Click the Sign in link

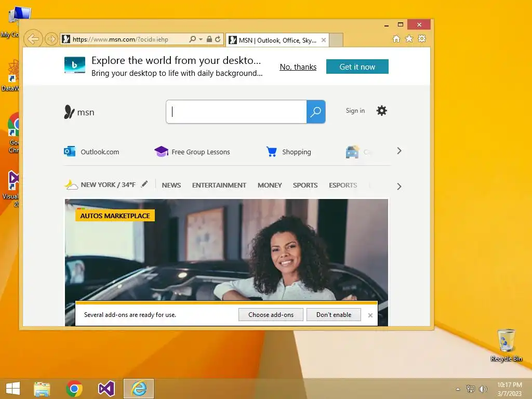tap(355, 111)
